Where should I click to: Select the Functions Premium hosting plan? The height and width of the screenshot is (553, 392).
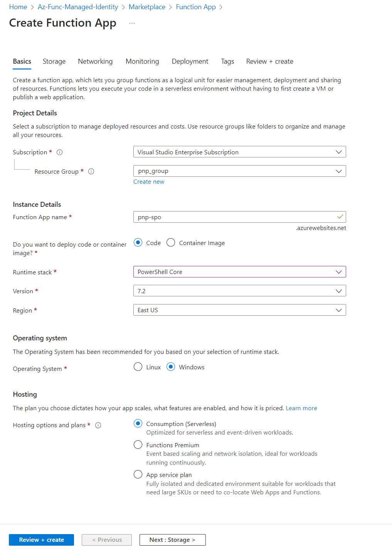138,445
